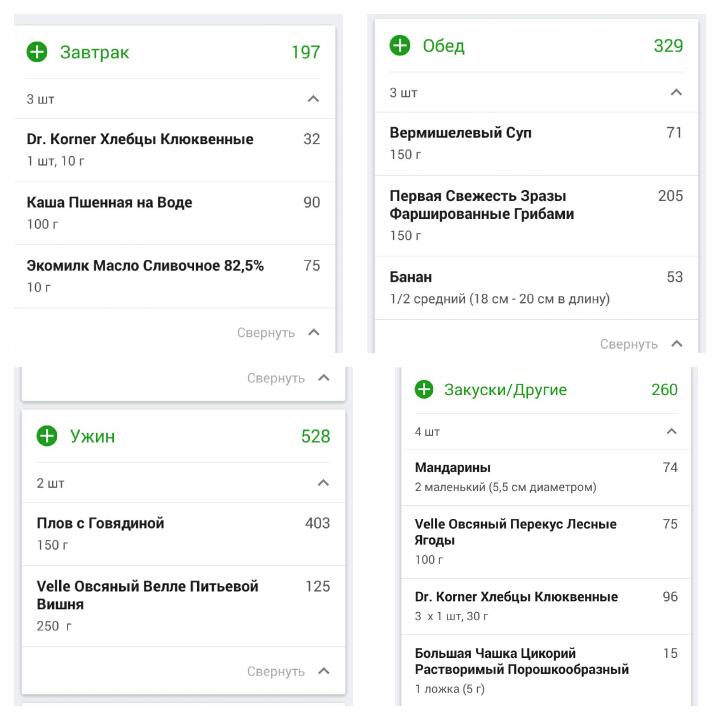
Task: Open the Завтрак meal header
Action: click(174, 52)
